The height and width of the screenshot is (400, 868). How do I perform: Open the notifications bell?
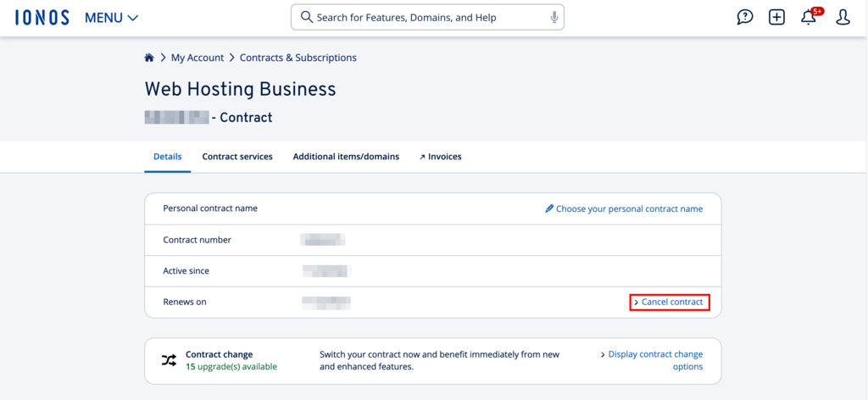pyautogui.click(x=809, y=18)
